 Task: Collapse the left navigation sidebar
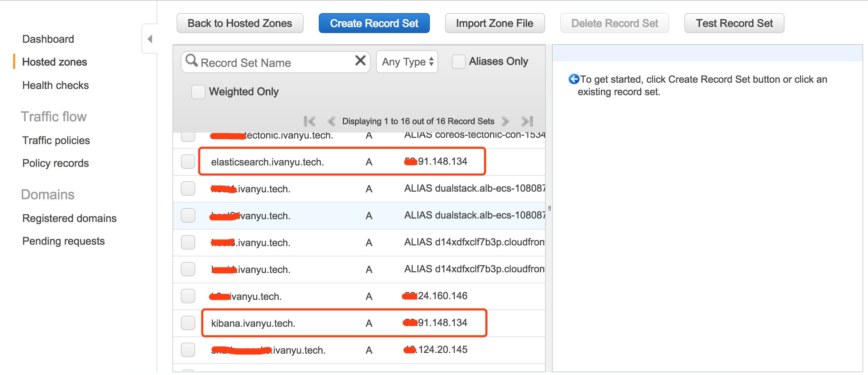[150, 39]
